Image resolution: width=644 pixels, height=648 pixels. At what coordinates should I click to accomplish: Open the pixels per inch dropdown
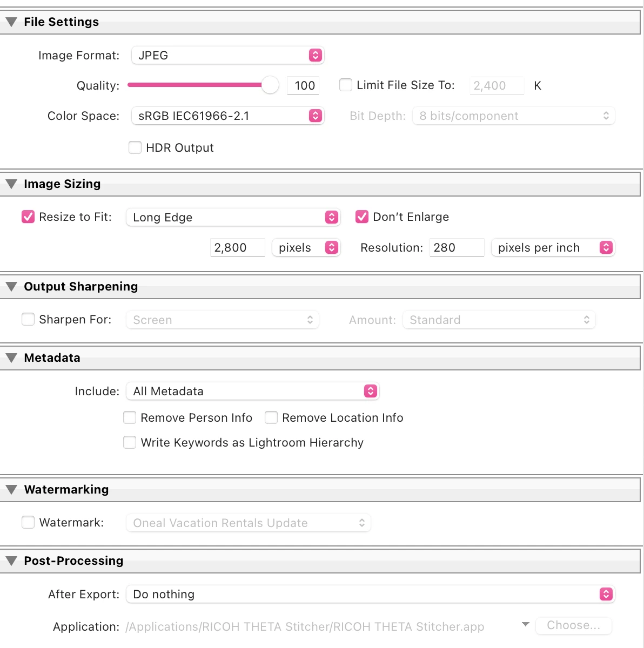(553, 247)
